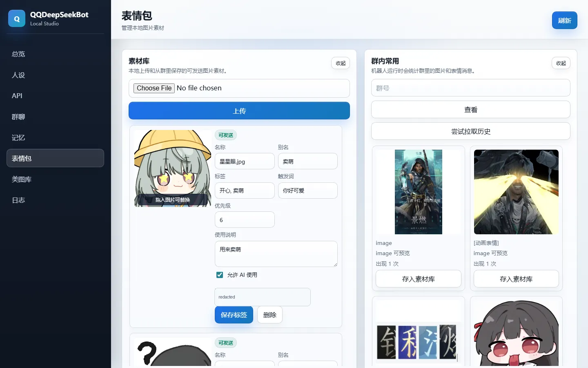
Task: Navigate to the 美图库 sidebar page
Action: click(x=55, y=179)
